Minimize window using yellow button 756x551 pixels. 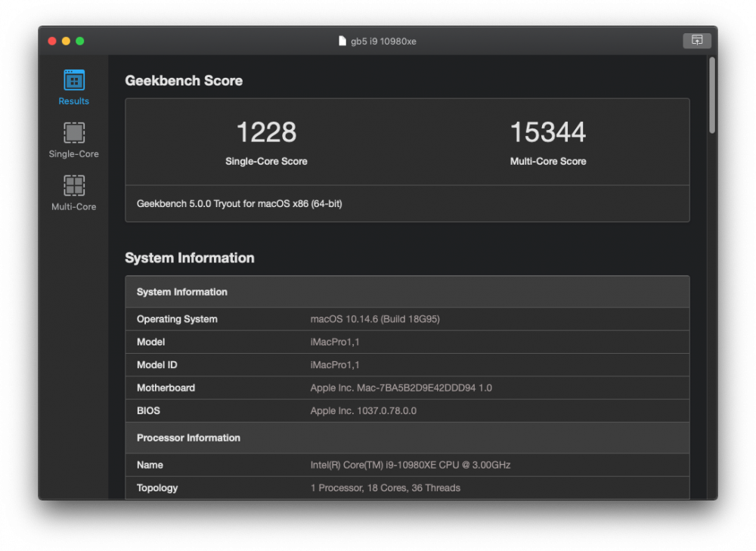[66, 41]
